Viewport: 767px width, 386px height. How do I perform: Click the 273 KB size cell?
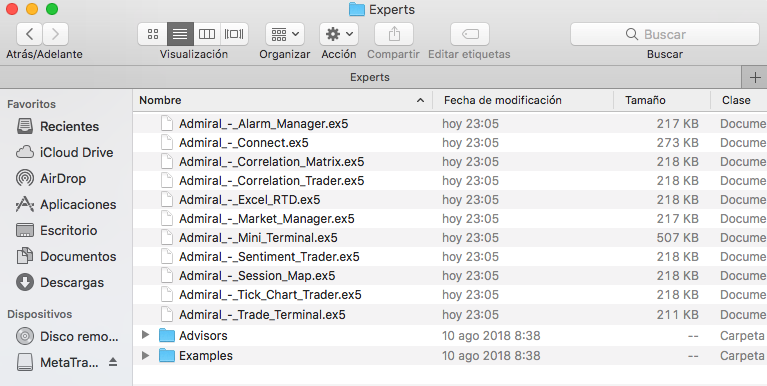pos(677,142)
